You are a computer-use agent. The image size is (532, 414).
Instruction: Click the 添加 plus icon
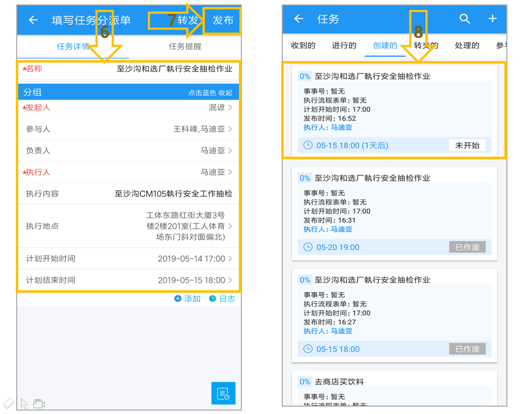coord(178,299)
